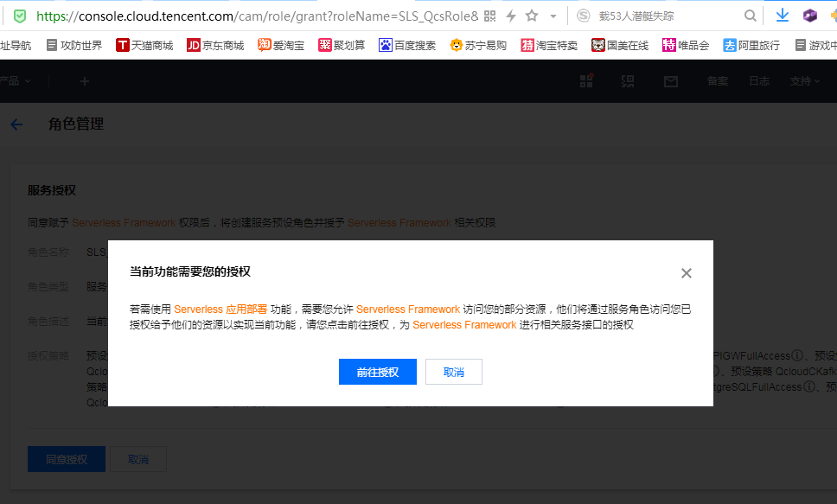Open the 址导航 bookmark
The width and height of the screenshot is (837, 504).
(x=16, y=45)
